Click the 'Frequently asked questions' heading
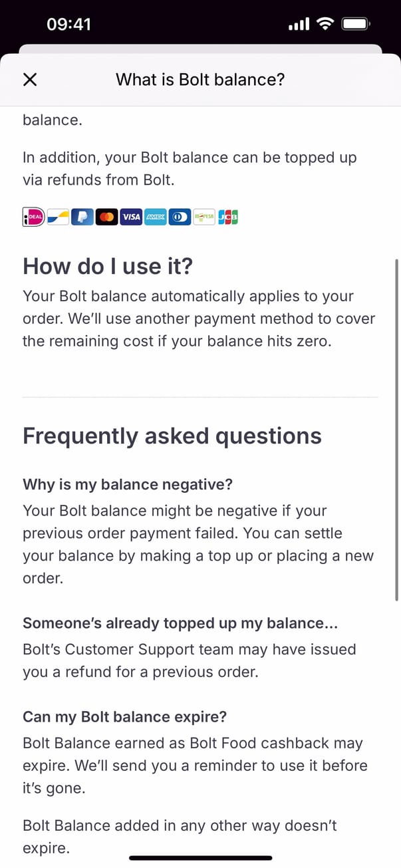This screenshot has height=868, width=401. [x=172, y=436]
